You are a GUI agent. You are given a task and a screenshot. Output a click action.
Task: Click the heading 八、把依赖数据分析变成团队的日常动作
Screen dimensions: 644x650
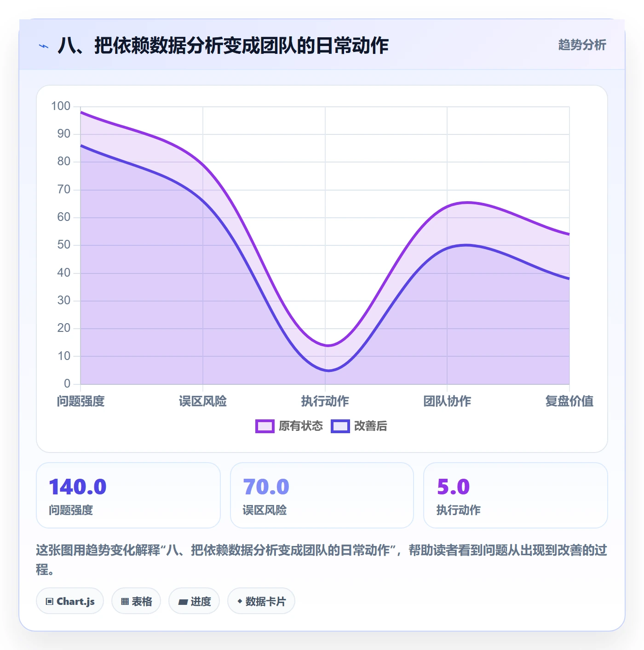223,46
